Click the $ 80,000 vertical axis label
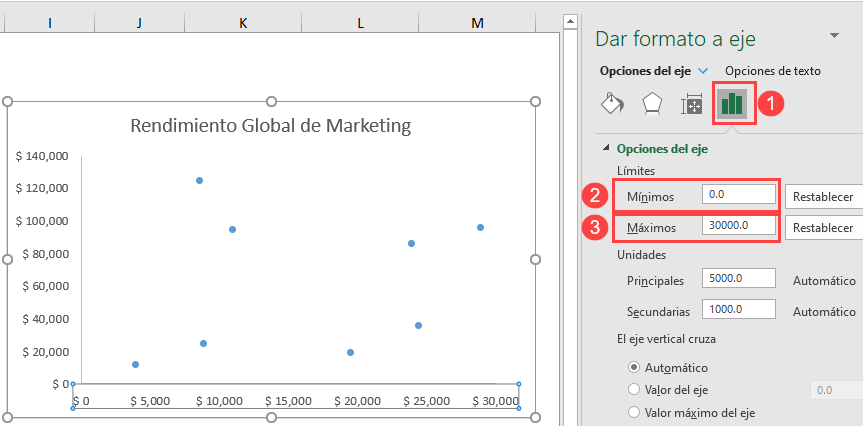The image size is (863, 426). click(x=45, y=254)
